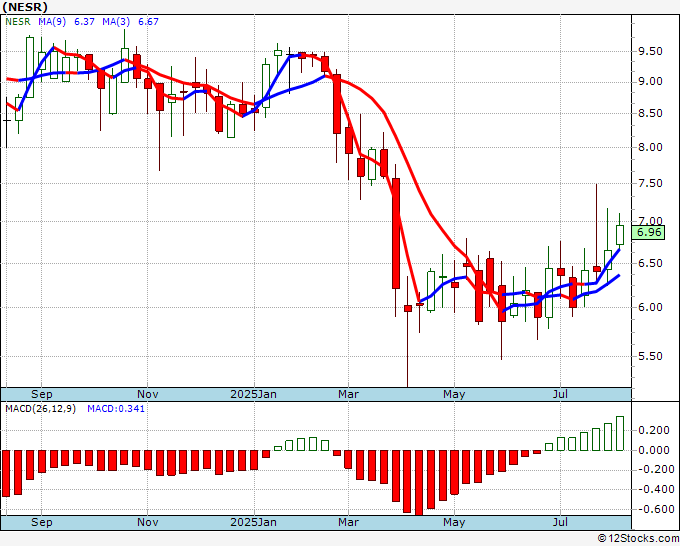Click Nov on the MACD time axis
Screen dimensions: 680x546
point(147,522)
